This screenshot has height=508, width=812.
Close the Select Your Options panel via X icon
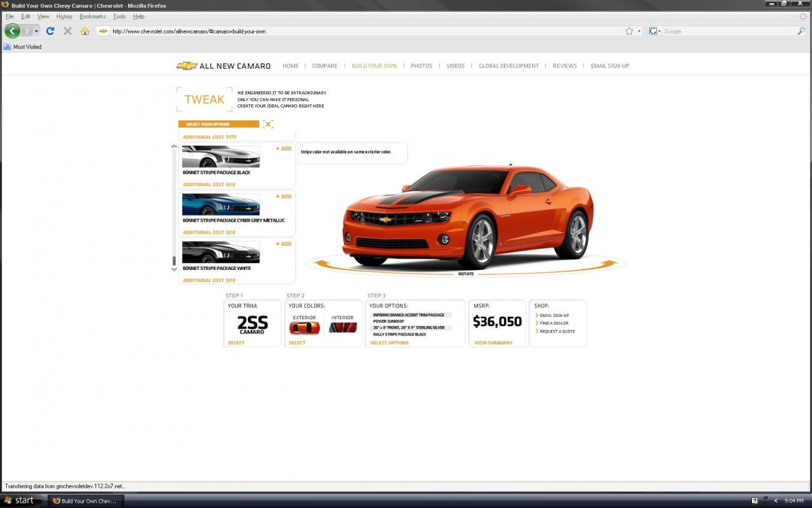click(x=268, y=124)
